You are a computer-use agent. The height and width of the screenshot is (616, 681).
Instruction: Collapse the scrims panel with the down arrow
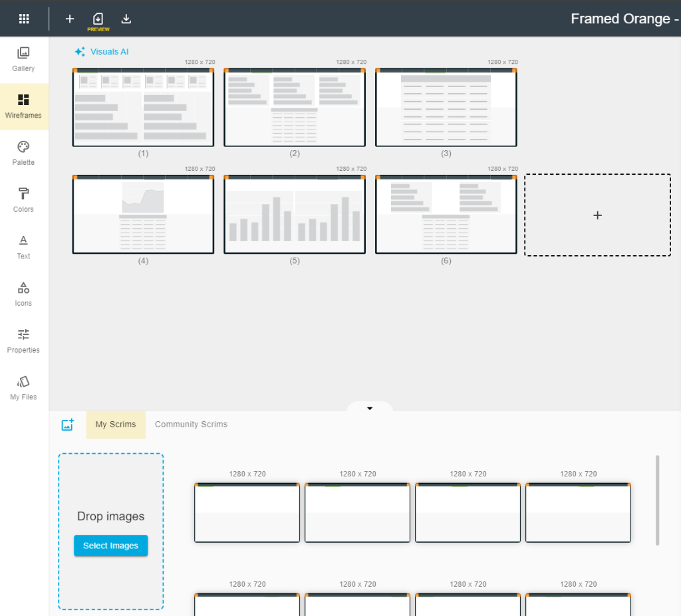click(370, 408)
